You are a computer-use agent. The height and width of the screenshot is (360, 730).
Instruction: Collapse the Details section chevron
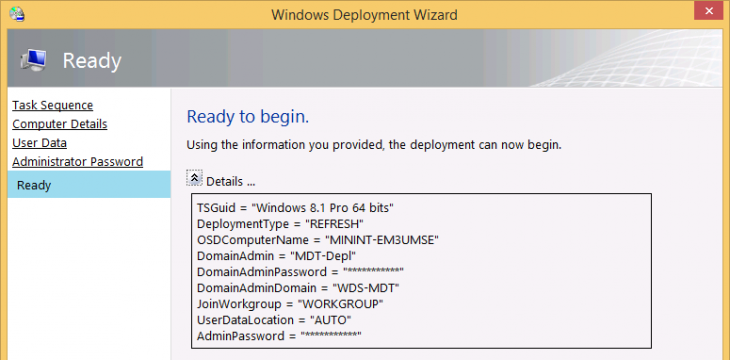(x=194, y=178)
